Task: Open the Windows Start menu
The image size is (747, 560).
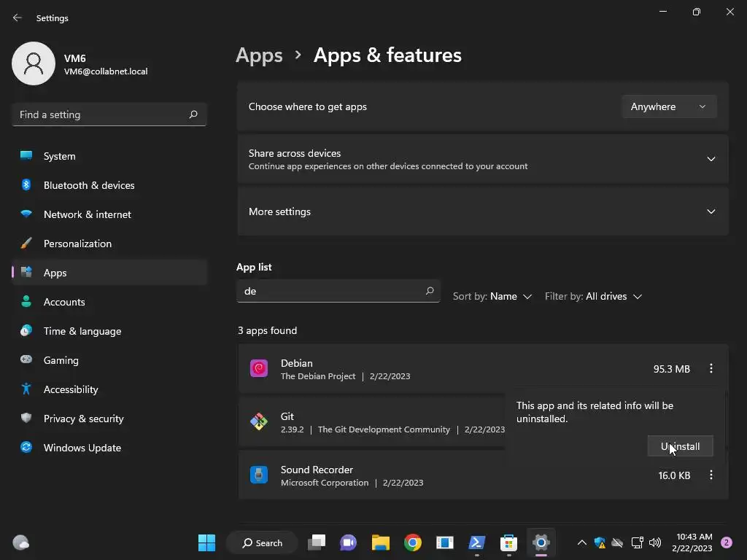Action: [206, 542]
